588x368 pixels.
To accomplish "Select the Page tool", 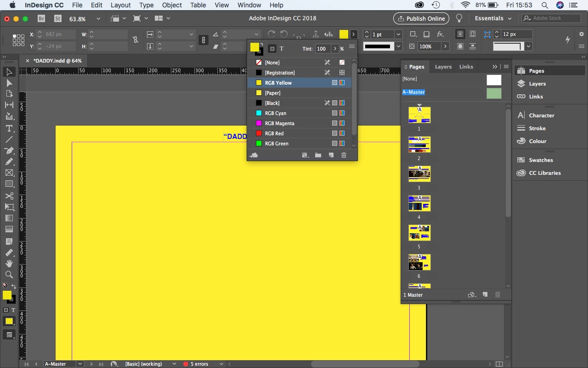I will (9, 94).
